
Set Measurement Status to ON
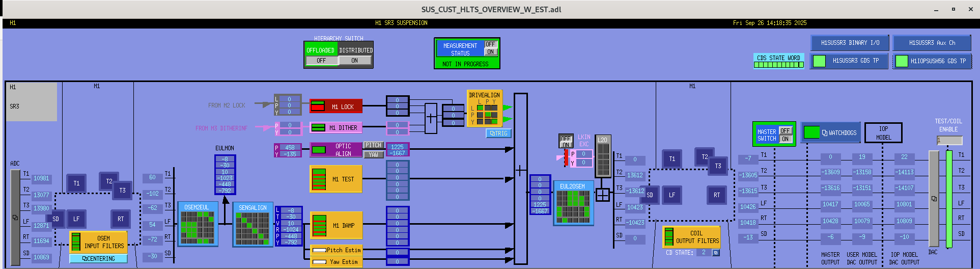click(x=490, y=52)
